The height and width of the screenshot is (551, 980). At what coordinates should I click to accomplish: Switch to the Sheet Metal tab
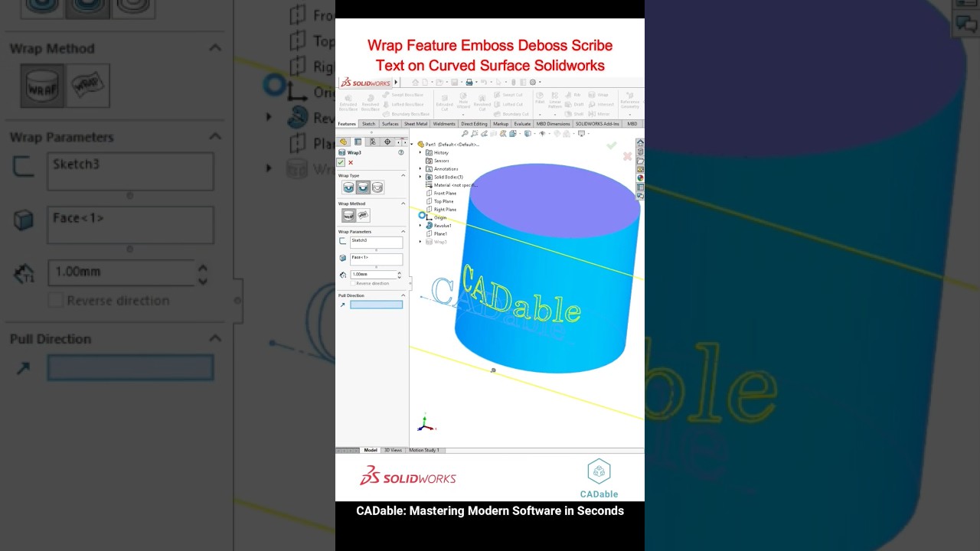click(416, 124)
